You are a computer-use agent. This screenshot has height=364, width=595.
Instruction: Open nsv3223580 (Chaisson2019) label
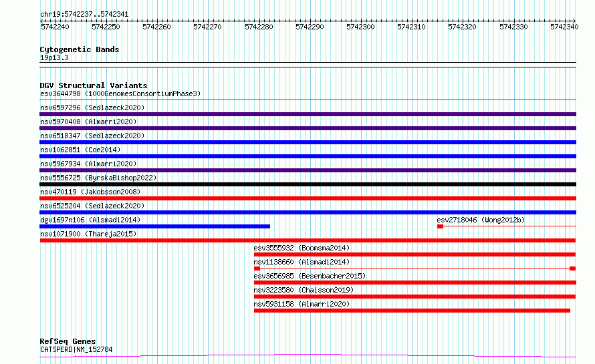pyautogui.click(x=304, y=290)
